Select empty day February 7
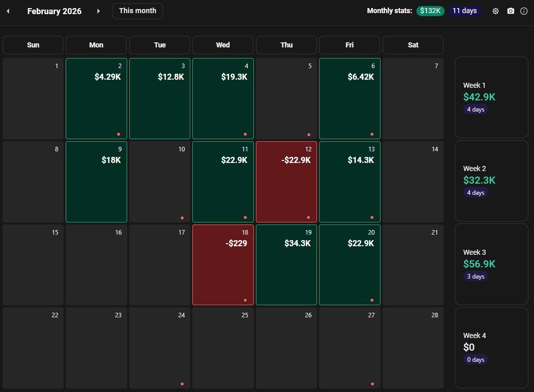Viewport: 534px width, 392px height. [x=413, y=98]
